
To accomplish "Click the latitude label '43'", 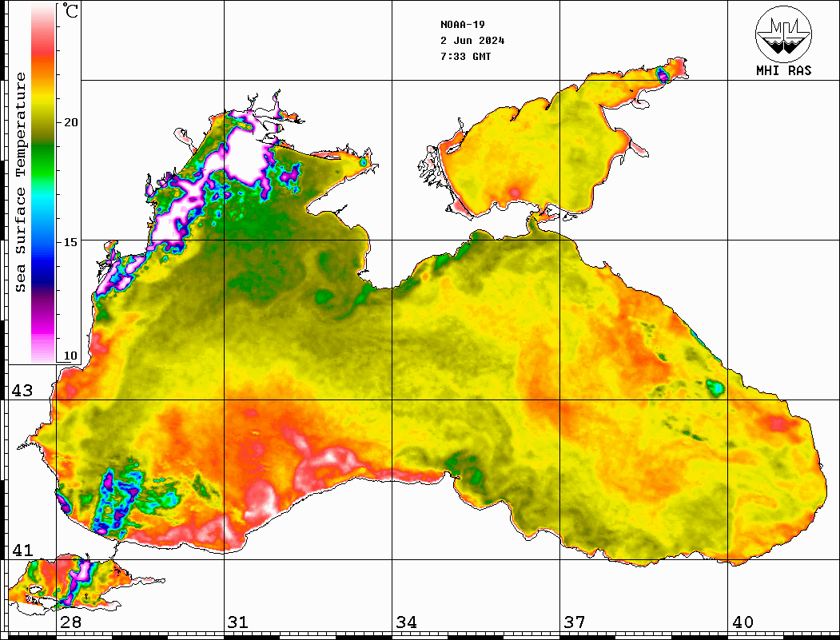I will [x=22, y=391].
